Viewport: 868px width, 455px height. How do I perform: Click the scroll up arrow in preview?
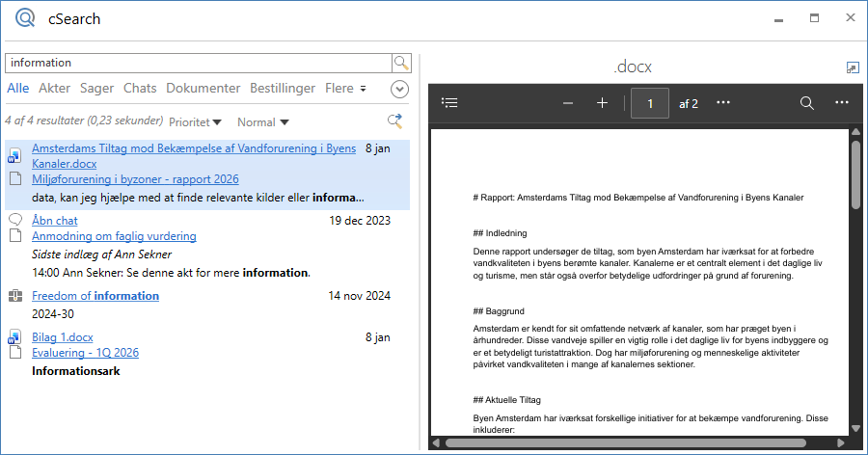click(x=855, y=132)
